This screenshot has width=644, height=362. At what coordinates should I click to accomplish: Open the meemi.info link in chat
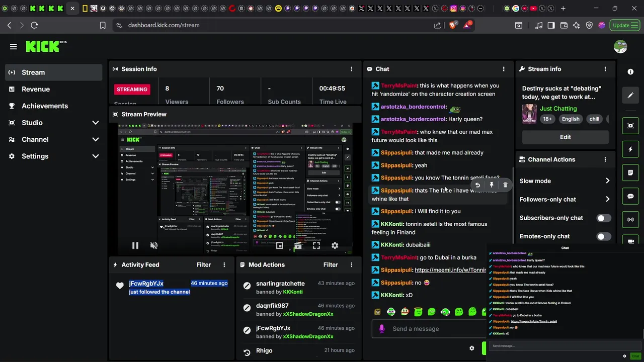click(x=450, y=270)
